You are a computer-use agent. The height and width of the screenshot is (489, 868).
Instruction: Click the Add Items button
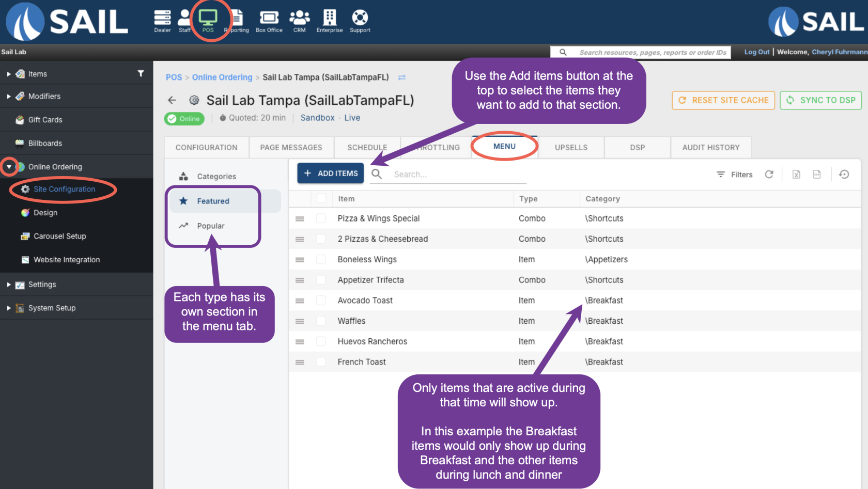coord(331,173)
